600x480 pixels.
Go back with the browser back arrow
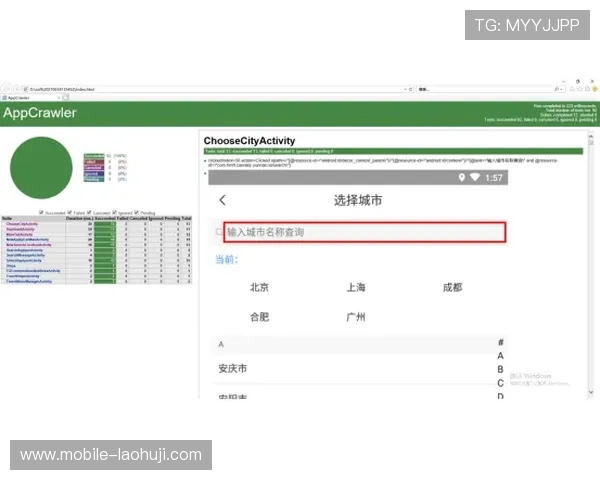coord(6,89)
